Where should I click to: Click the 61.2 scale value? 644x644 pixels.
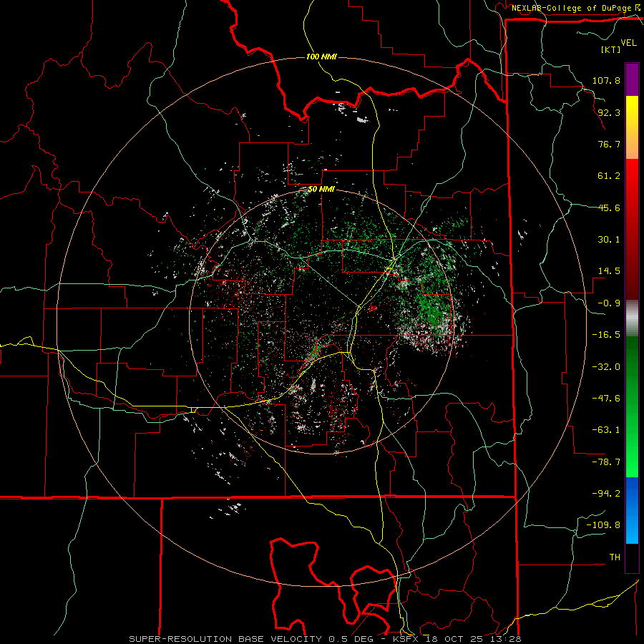click(609, 176)
